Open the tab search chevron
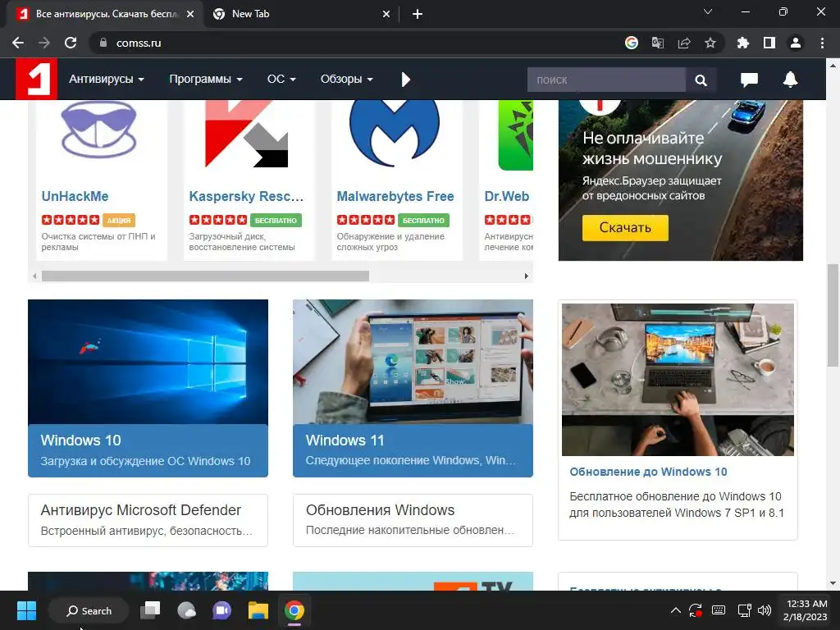The image size is (840, 630). tap(708, 11)
